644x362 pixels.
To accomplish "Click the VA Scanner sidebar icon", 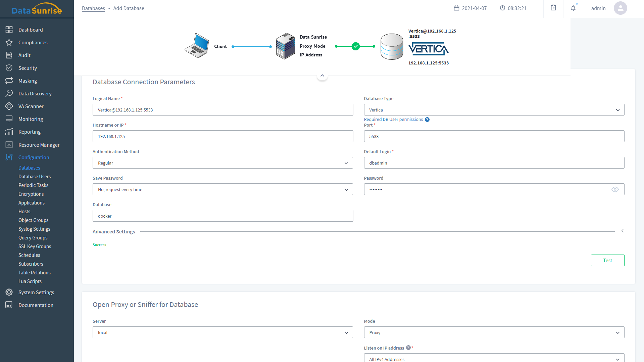I will 9,106.
